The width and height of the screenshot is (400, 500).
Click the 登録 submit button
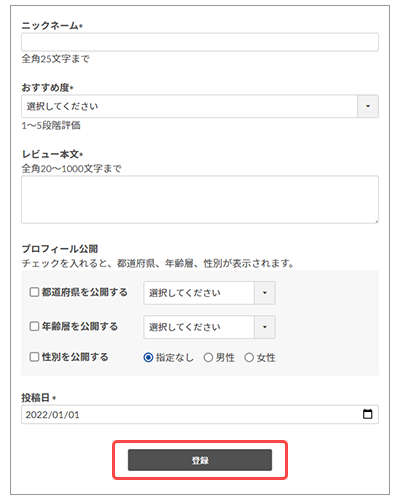pos(200,460)
